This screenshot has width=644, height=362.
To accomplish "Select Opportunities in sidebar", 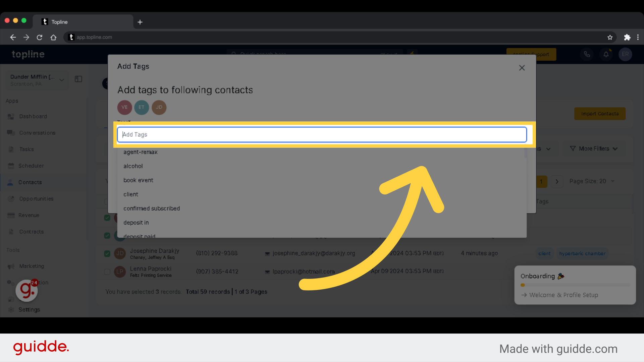I will [36, 198].
